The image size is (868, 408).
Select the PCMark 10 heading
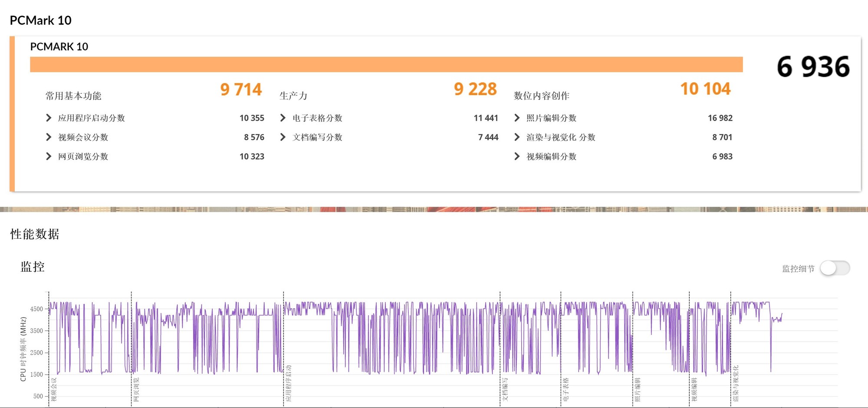41,20
